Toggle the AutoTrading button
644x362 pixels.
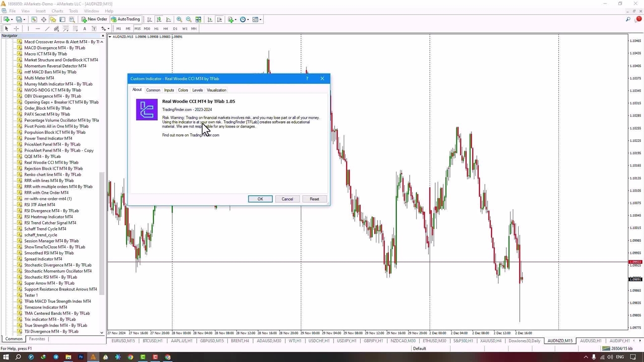click(x=125, y=20)
